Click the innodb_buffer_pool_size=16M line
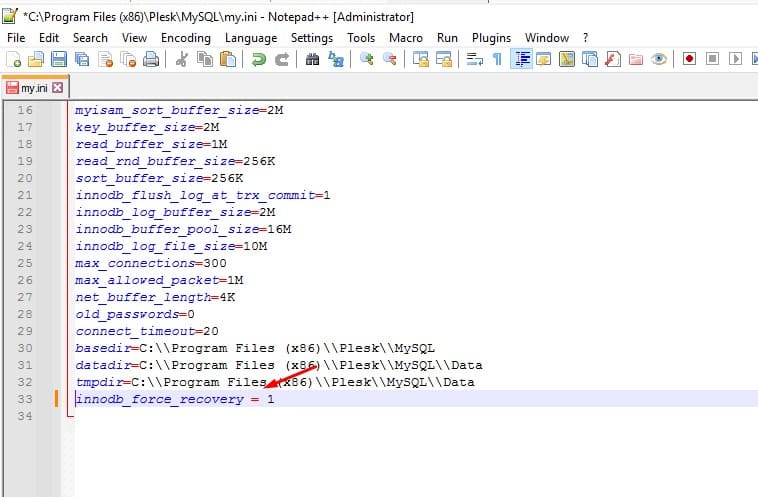Screen dimensions: 758x497 coord(183,229)
